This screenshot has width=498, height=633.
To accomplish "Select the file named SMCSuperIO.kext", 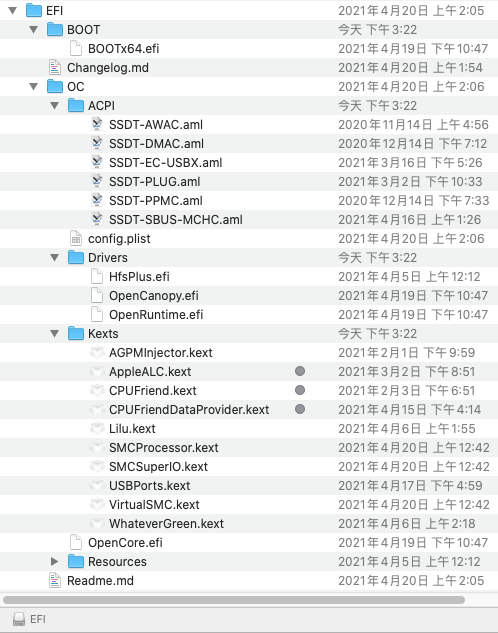I will pyautogui.click(x=158, y=466).
